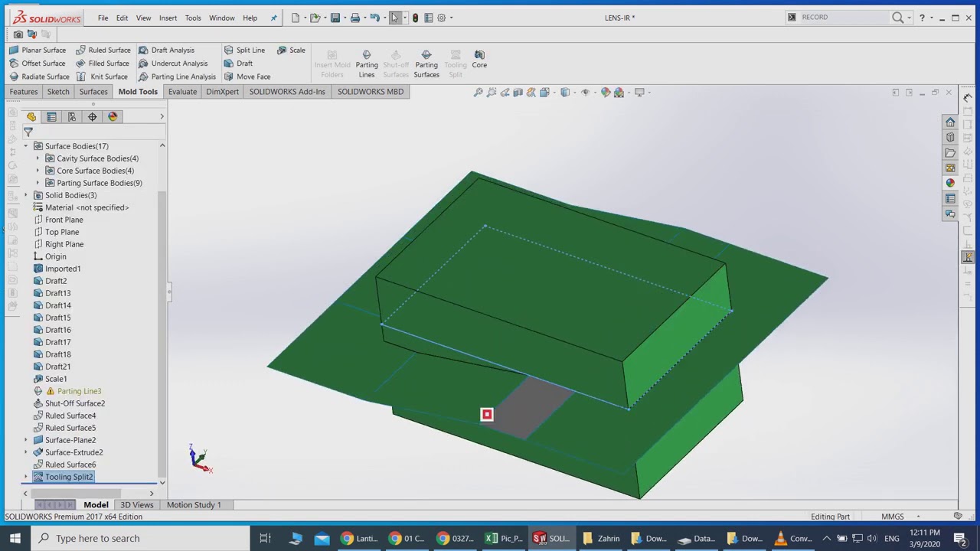Open the File menu
Image resolution: width=980 pixels, height=551 pixels.
pyautogui.click(x=103, y=18)
